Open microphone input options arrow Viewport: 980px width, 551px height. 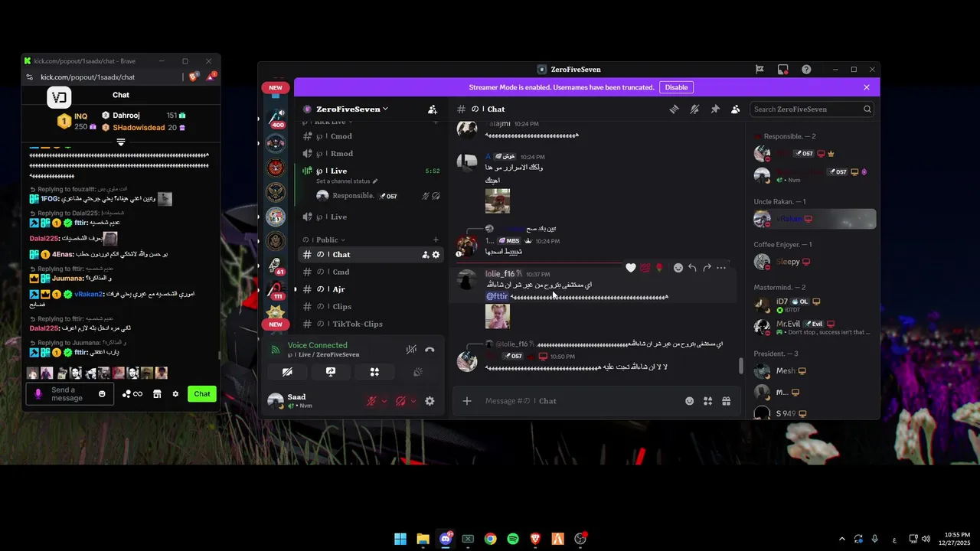(x=384, y=401)
